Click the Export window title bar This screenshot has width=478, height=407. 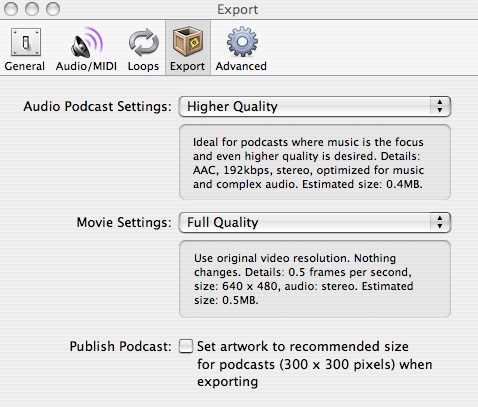239,9
